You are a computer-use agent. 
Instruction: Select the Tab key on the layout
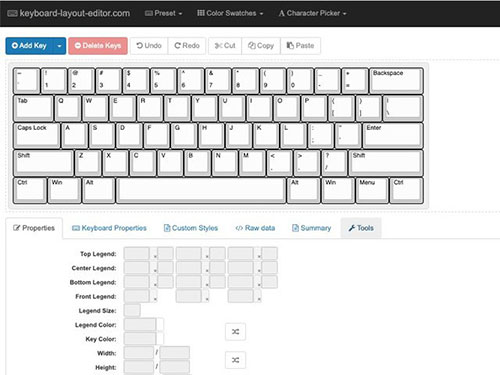33,108
